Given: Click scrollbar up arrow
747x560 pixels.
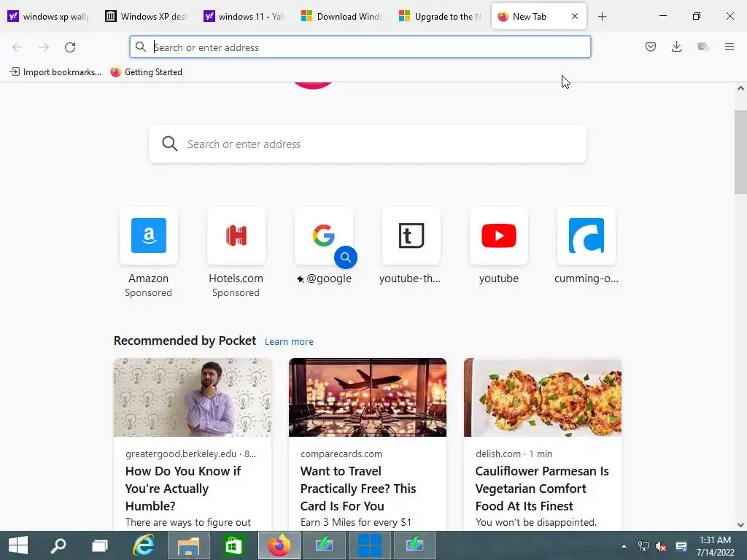Looking at the screenshot, I should [x=740, y=88].
